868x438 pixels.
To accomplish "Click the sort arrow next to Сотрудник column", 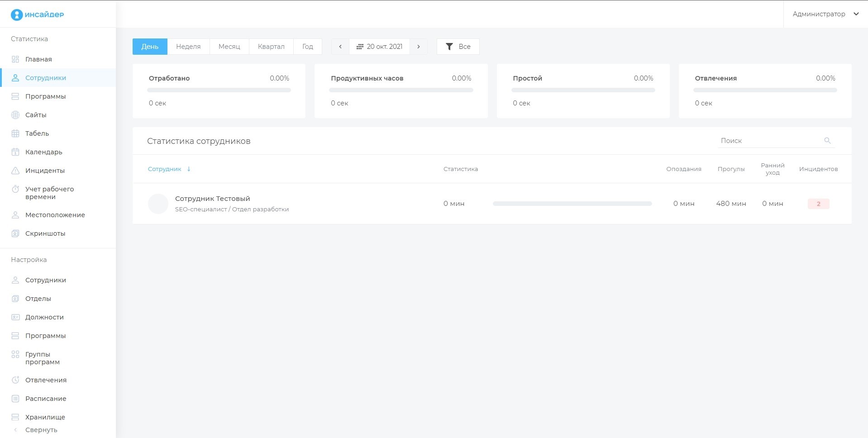I will pyautogui.click(x=189, y=169).
